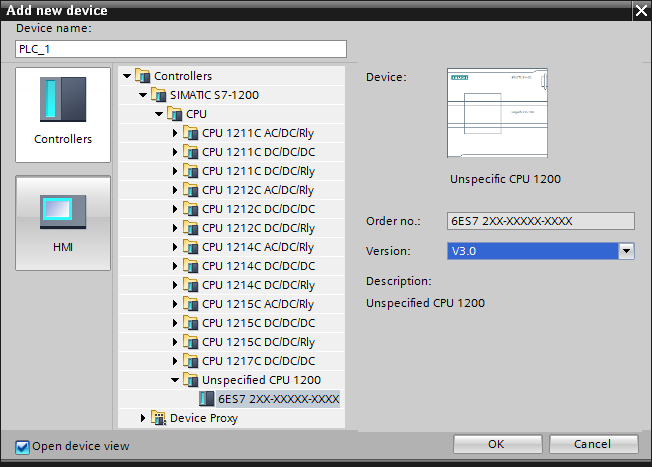Select the Controllers device category button
Image resolution: width=652 pixels, height=467 pixels.
[63, 115]
